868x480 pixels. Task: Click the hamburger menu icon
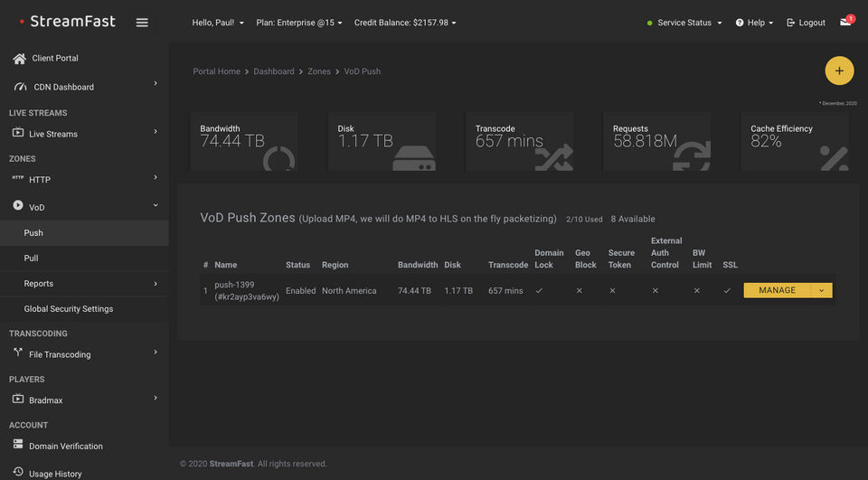[142, 23]
